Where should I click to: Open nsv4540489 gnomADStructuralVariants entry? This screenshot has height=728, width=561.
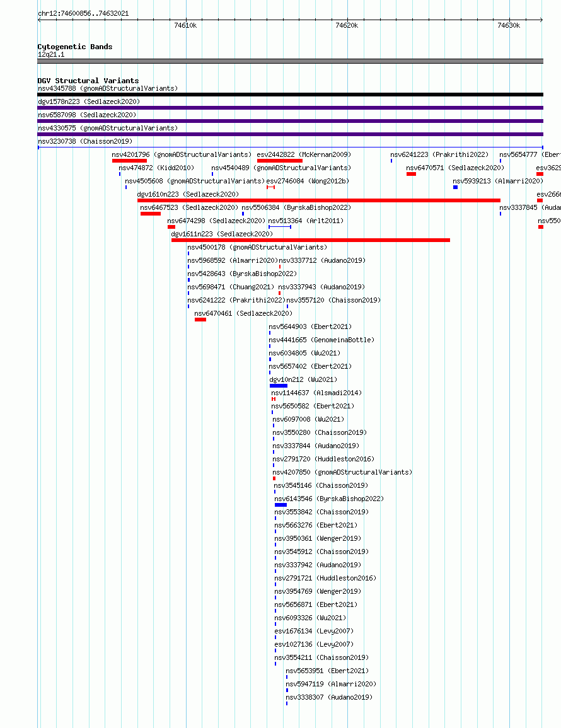[281, 168]
